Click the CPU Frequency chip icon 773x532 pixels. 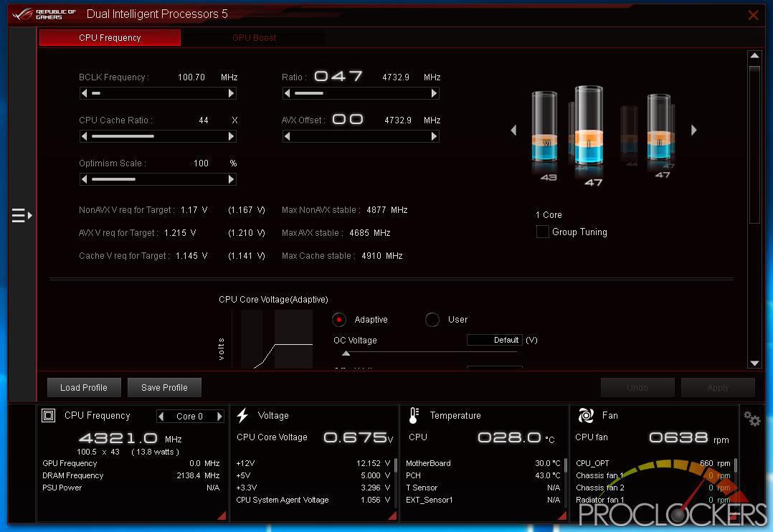point(48,416)
